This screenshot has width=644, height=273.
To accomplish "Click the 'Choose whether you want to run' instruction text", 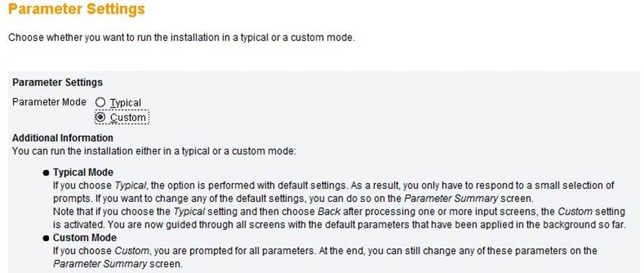I will [x=181, y=38].
